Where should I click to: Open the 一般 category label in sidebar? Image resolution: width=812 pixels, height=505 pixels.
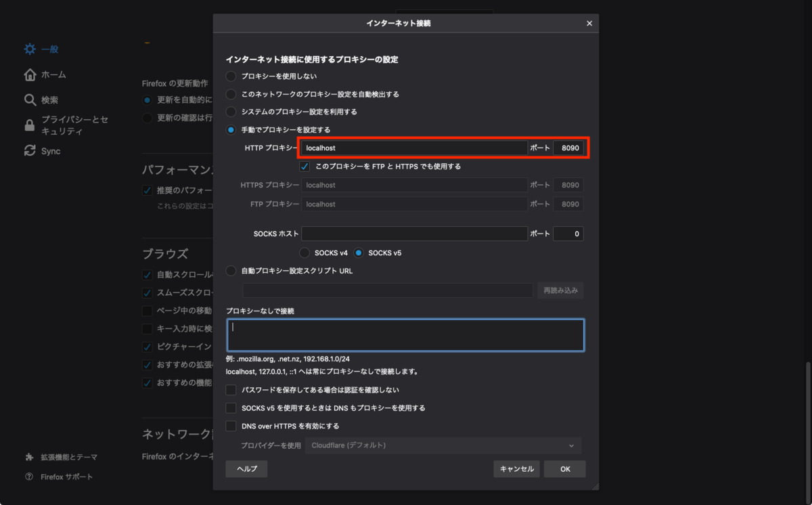click(49, 49)
